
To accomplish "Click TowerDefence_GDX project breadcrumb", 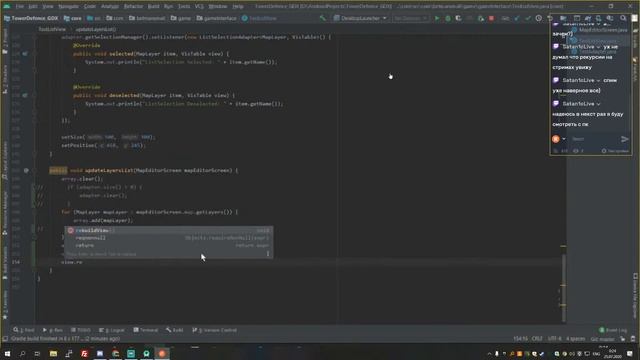I will [31, 18].
